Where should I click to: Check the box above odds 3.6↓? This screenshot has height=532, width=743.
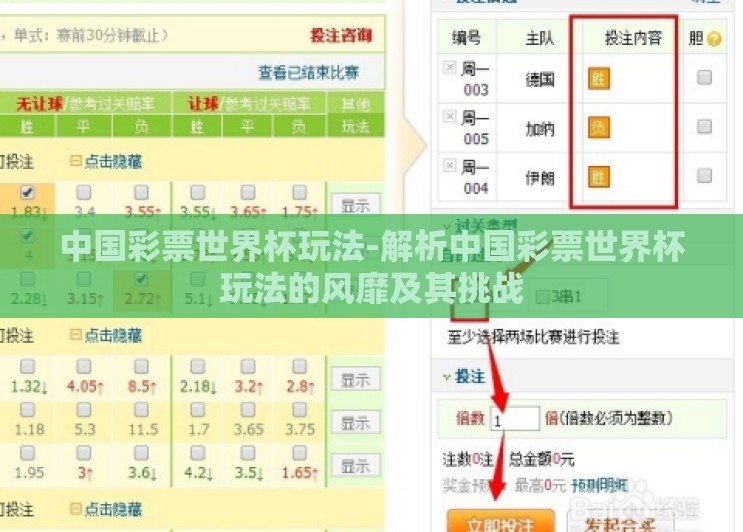coord(141,453)
